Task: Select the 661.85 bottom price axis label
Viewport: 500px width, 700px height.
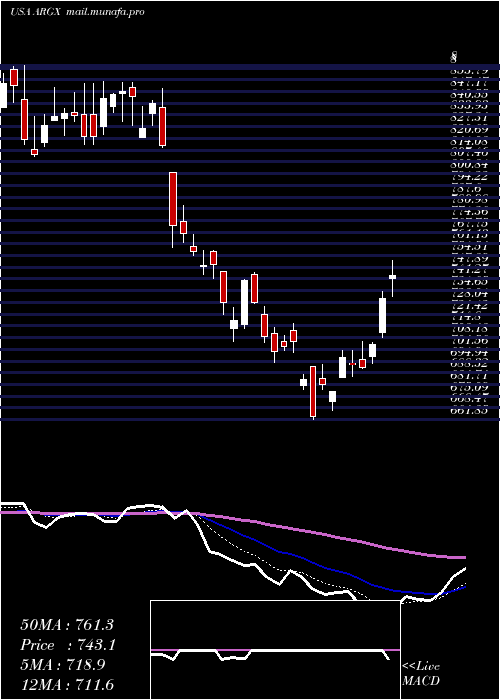Action: click(468, 410)
